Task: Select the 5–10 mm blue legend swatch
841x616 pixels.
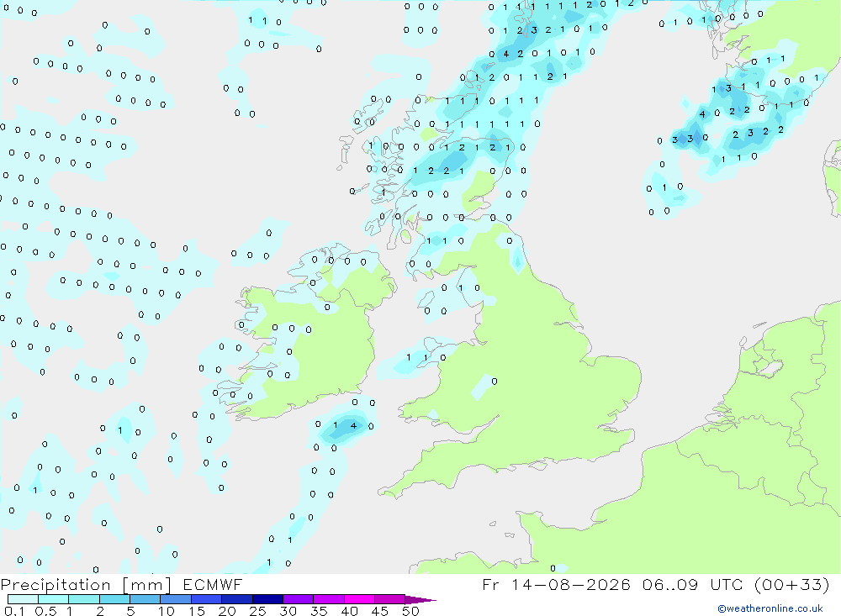Action: coord(145,599)
